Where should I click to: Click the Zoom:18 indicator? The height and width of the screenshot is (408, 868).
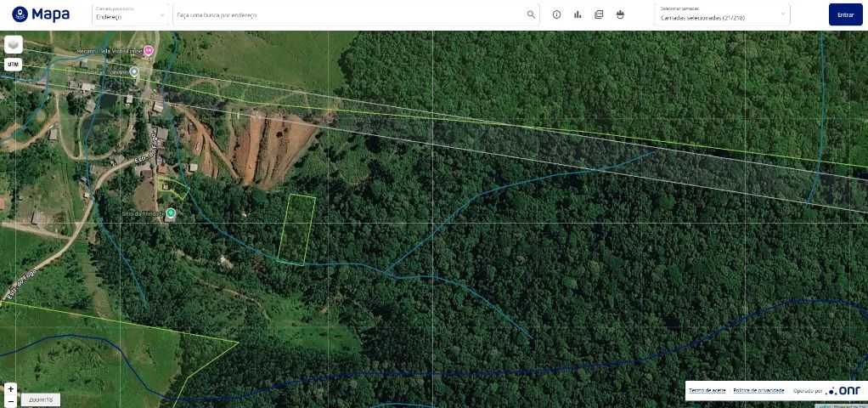(x=41, y=399)
